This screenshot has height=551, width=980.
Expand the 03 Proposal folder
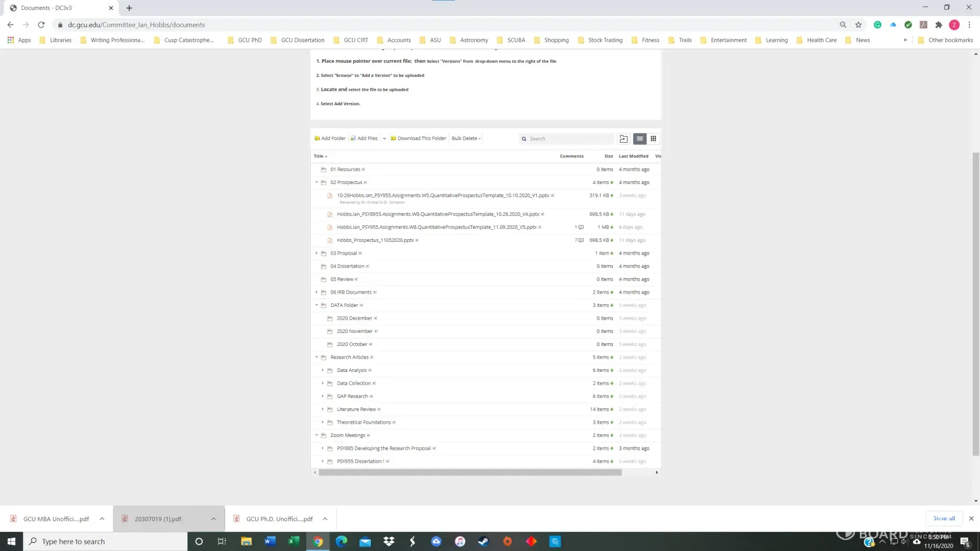point(316,253)
